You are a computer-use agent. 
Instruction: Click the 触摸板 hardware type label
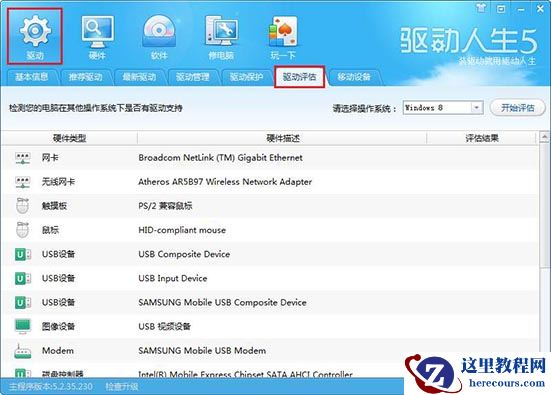54,206
